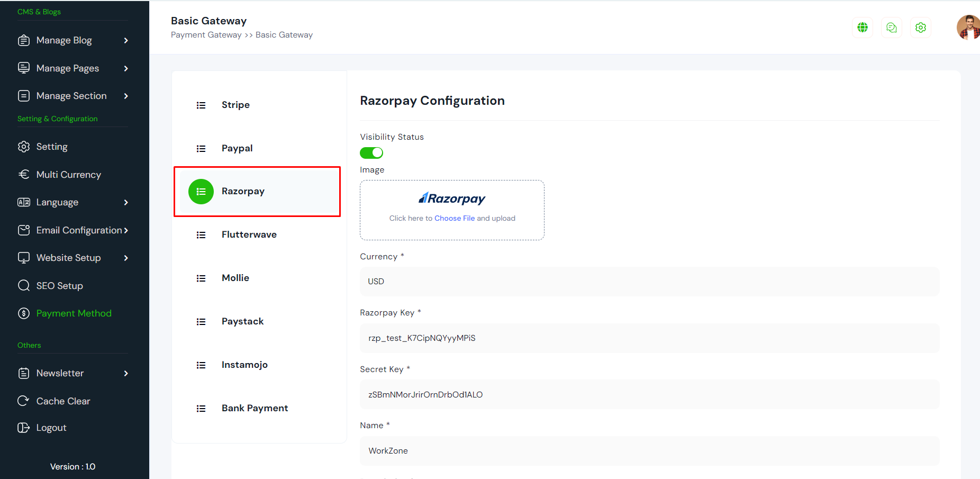The image size is (980, 479).
Task: Switch to the Stripe gateway tab
Action: (x=235, y=105)
